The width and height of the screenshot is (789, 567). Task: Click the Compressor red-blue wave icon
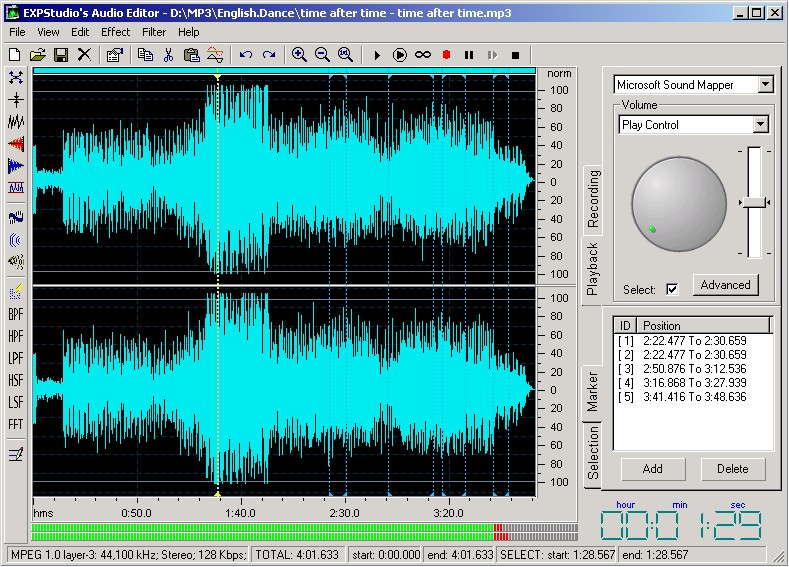pyautogui.click(x=16, y=188)
